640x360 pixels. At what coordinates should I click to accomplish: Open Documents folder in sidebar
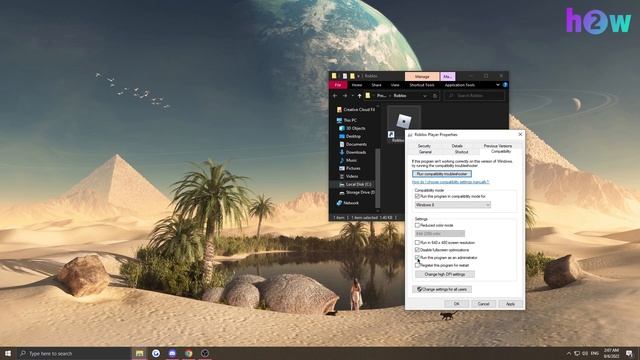pyautogui.click(x=353, y=144)
